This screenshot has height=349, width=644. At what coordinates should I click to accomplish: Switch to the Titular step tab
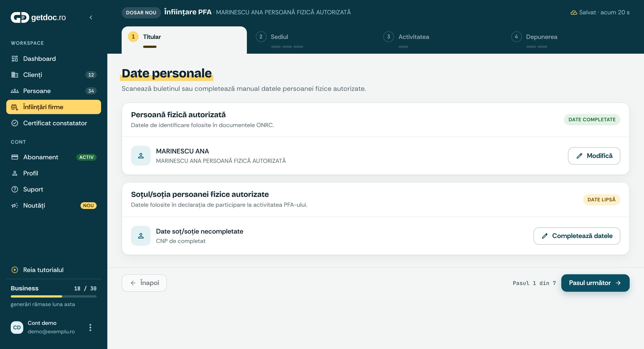pos(184,40)
